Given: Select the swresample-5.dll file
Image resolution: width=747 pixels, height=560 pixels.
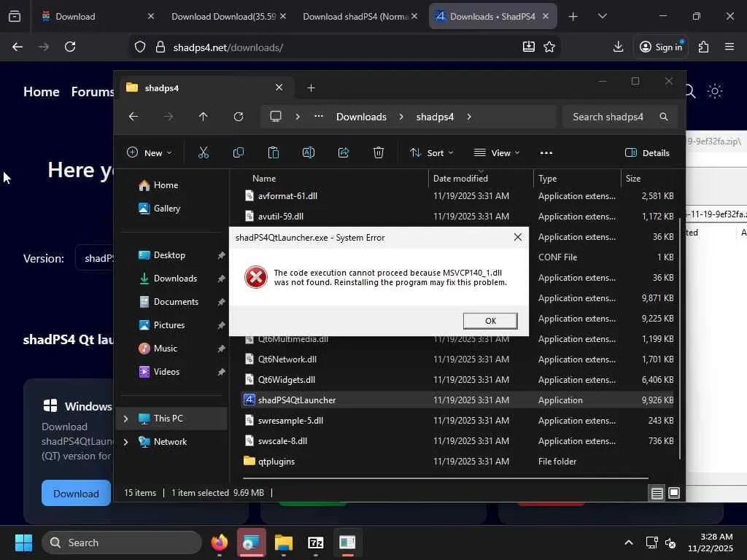Looking at the screenshot, I should pyautogui.click(x=290, y=421).
